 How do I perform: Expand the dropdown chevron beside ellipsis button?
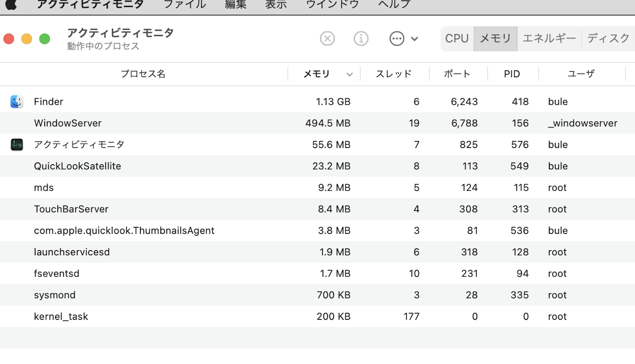[415, 39]
